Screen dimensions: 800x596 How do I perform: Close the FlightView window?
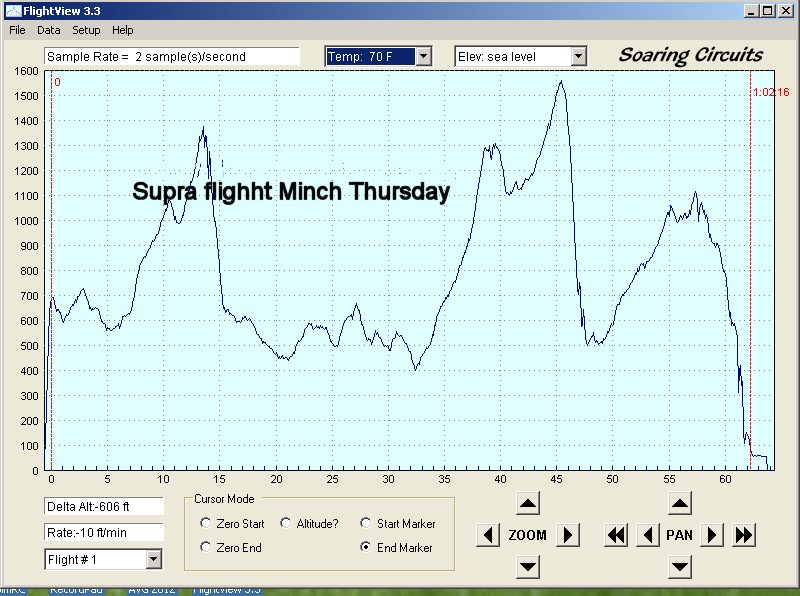pos(785,11)
